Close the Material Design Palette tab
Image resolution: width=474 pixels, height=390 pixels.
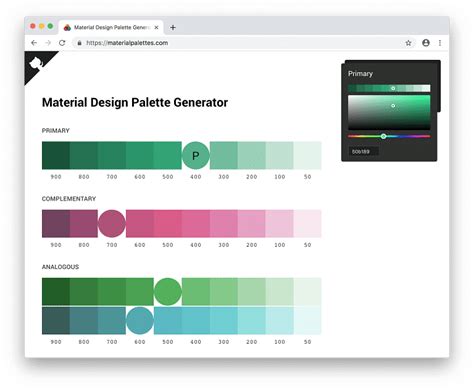(156, 28)
